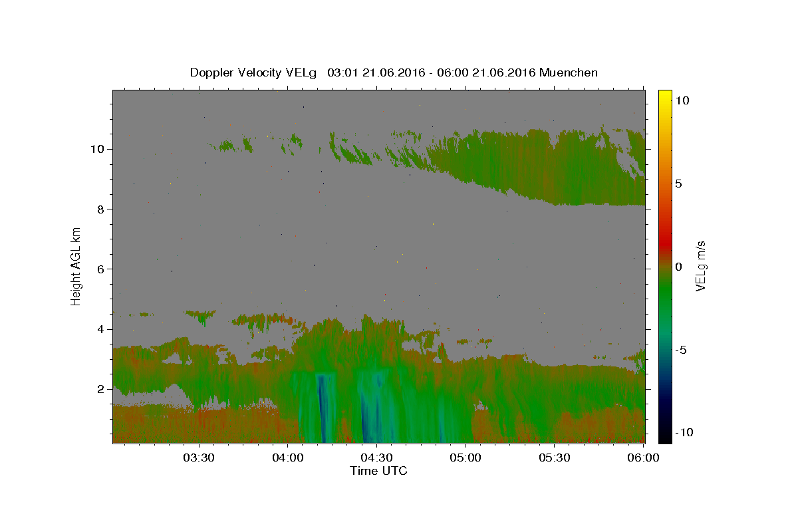The image size is (798, 532).
Task: Click the 04:00 time tick label
Action: point(287,458)
